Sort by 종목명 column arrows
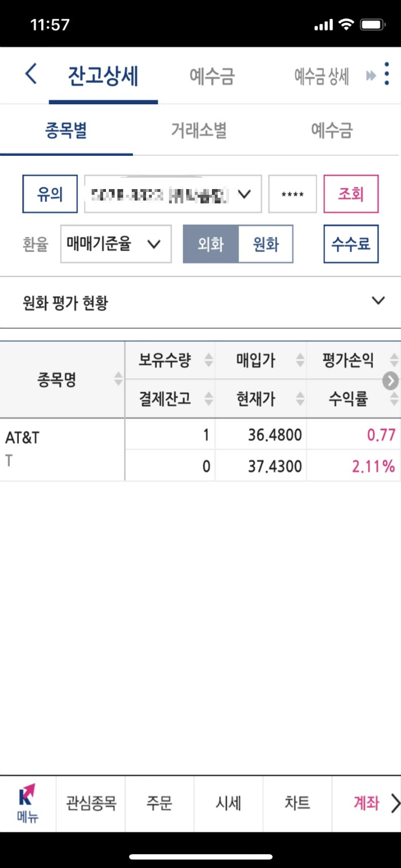 118,379
